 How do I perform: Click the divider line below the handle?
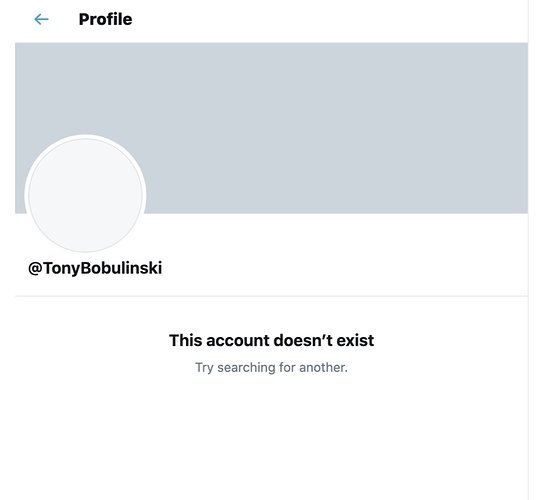[271, 295]
